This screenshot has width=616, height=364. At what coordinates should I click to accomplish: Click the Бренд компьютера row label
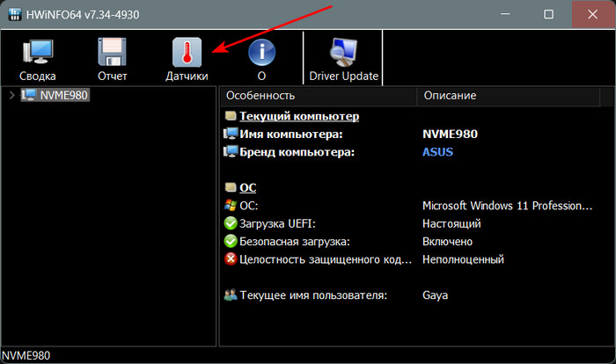(x=297, y=152)
